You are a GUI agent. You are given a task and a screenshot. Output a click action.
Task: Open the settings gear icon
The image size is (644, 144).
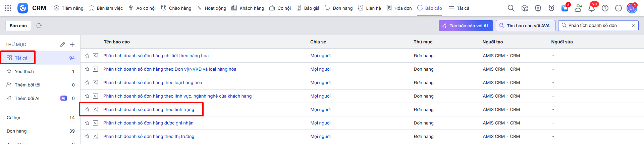(x=538, y=8)
